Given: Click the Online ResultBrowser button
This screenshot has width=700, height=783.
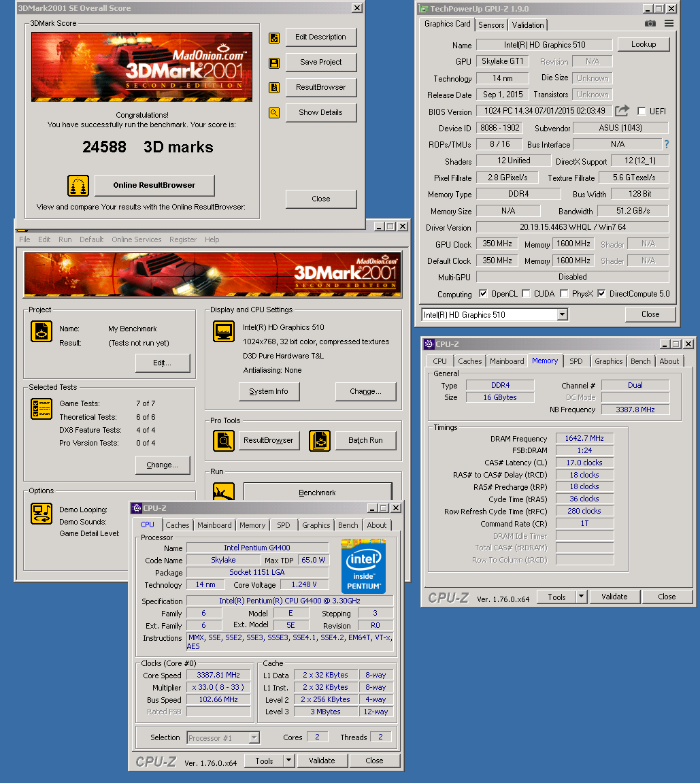Looking at the screenshot, I should (x=154, y=185).
